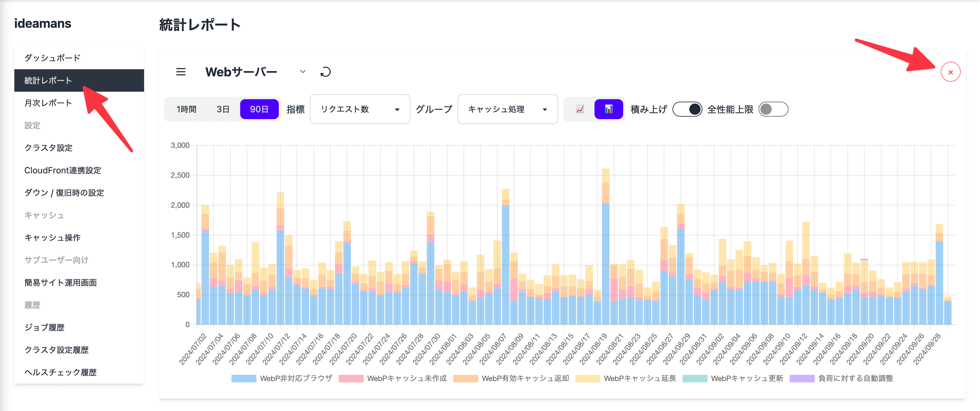Open the キャッシュ処理 group dropdown
Screen dimensions: 980x411
pos(507,109)
